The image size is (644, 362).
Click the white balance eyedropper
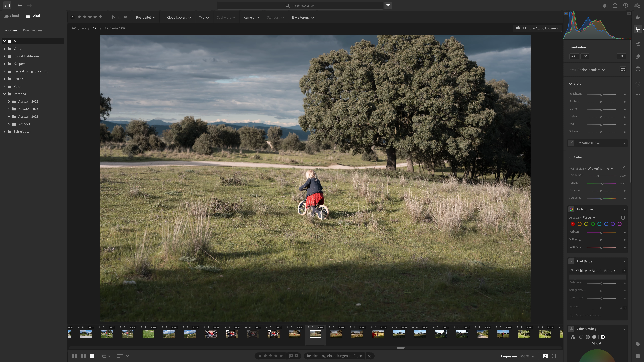coord(623,168)
